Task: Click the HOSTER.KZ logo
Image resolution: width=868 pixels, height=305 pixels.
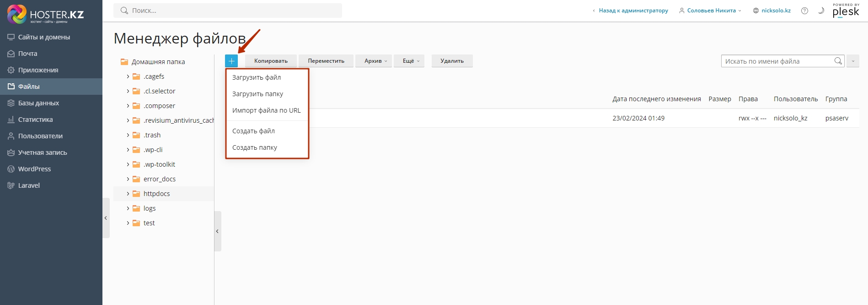Action: pos(46,14)
